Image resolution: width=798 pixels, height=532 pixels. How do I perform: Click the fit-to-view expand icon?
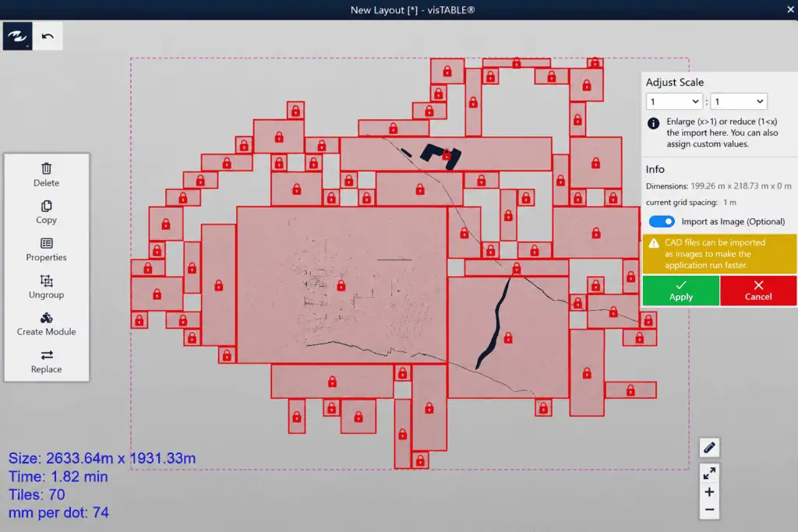tap(709, 474)
